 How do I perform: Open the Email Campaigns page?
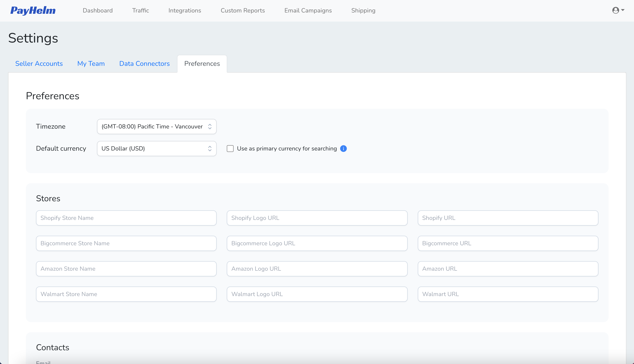click(308, 11)
